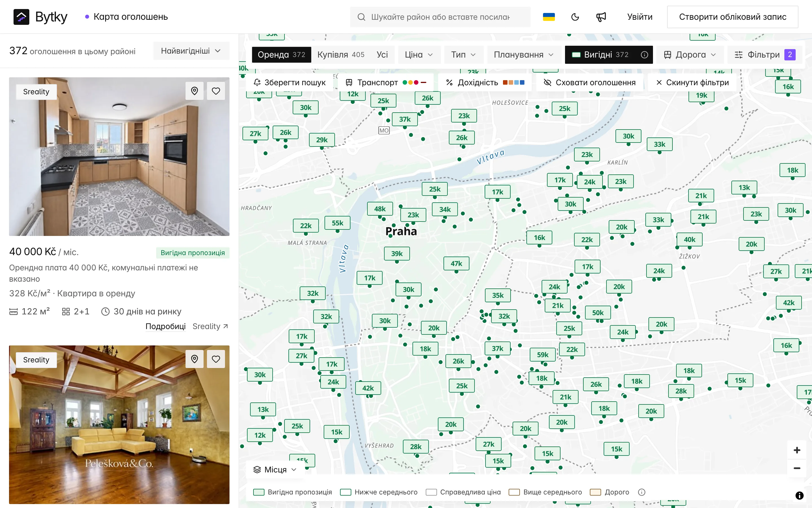Click the 59k price marker on map
Image resolution: width=812 pixels, height=508 pixels.
tap(542, 354)
